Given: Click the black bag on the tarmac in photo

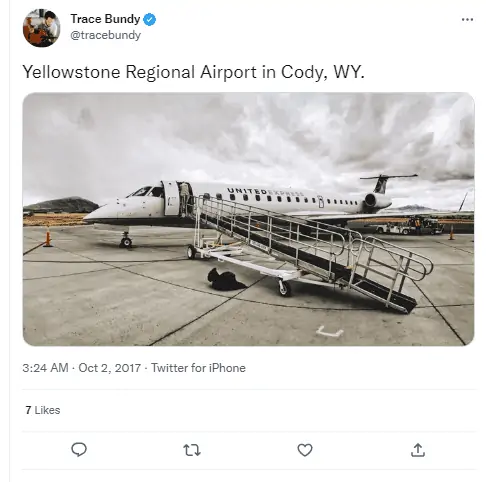Looking at the screenshot, I should pos(226,279).
